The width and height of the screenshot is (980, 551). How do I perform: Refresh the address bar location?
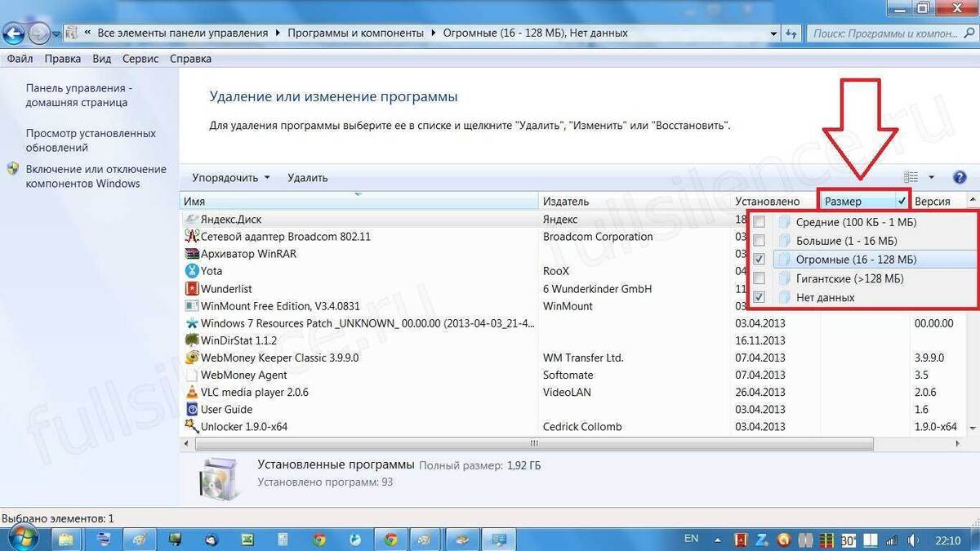coord(791,33)
